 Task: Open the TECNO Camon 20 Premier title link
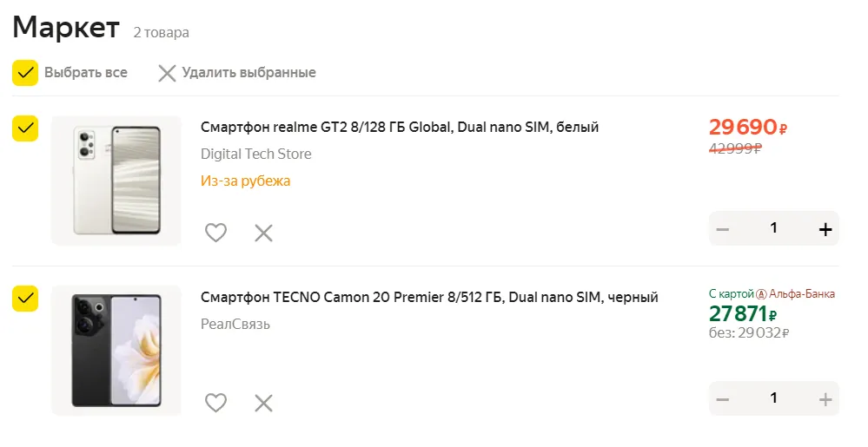(x=429, y=298)
